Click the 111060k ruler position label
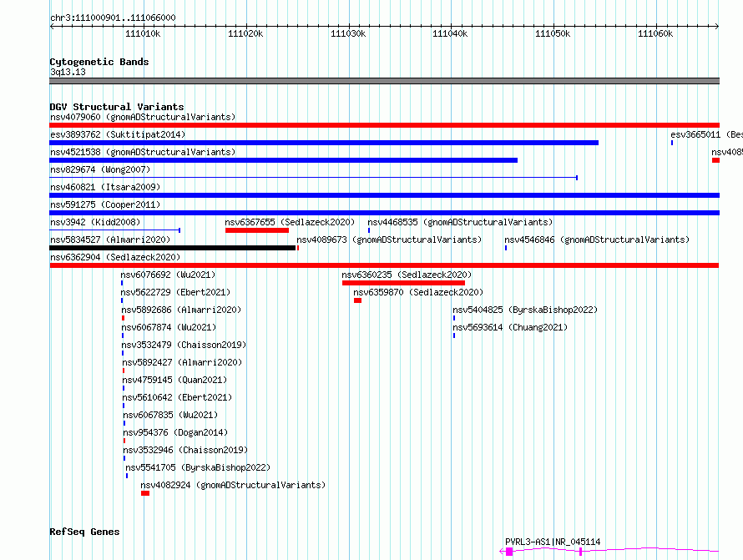The width and height of the screenshot is (743, 560). click(x=655, y=33)
